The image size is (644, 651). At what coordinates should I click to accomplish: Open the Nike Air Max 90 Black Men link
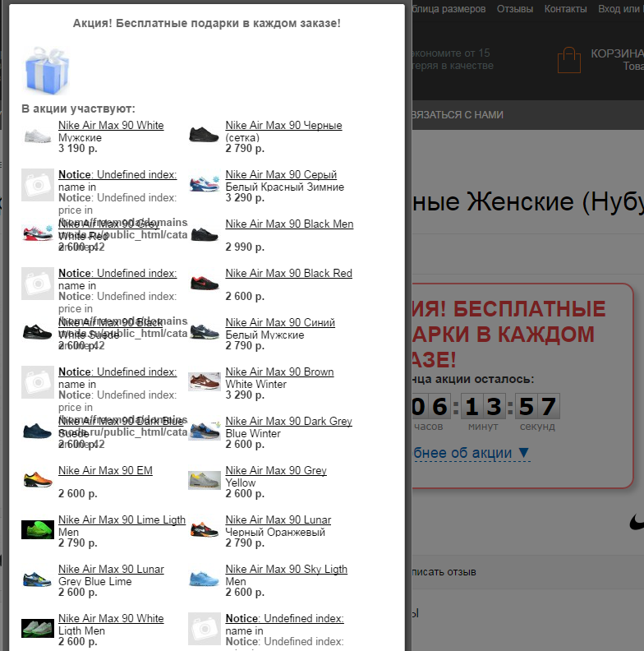point(289,224)
